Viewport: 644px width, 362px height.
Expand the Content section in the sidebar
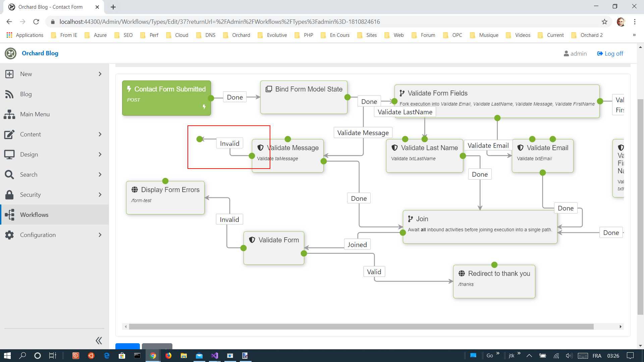pyautogui.click(x=100, y=134)
